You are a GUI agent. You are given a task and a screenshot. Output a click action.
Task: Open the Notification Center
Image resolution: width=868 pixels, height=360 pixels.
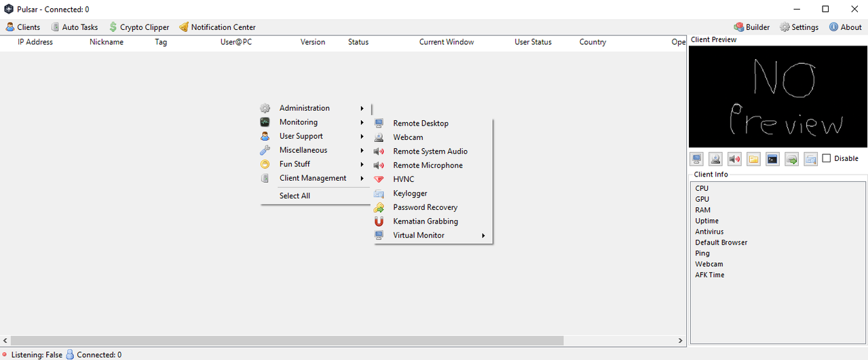tap(218, 27)
